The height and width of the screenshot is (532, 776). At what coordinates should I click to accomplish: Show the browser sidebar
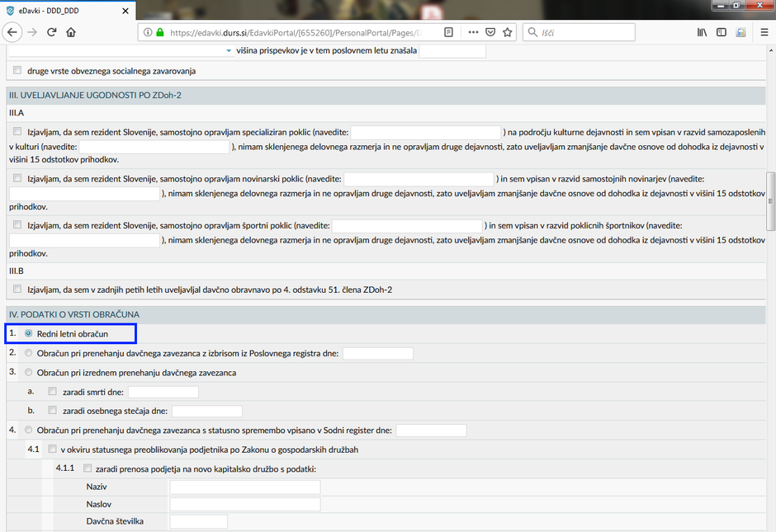pyautogui.click(x=722, y=32)
